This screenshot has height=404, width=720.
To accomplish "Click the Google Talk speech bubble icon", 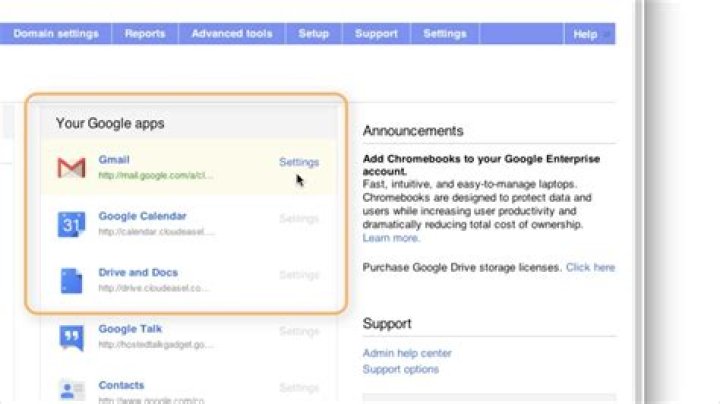I will (72, 337).
